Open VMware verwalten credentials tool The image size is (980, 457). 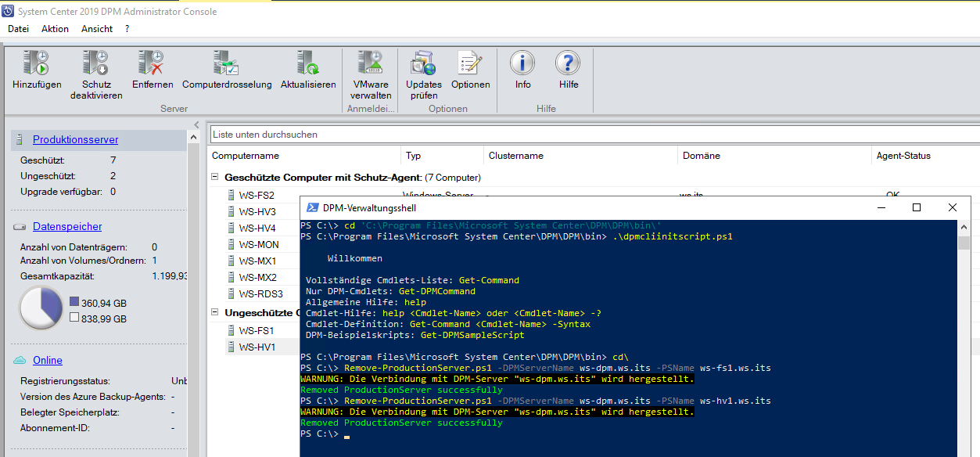click(370, 75)
